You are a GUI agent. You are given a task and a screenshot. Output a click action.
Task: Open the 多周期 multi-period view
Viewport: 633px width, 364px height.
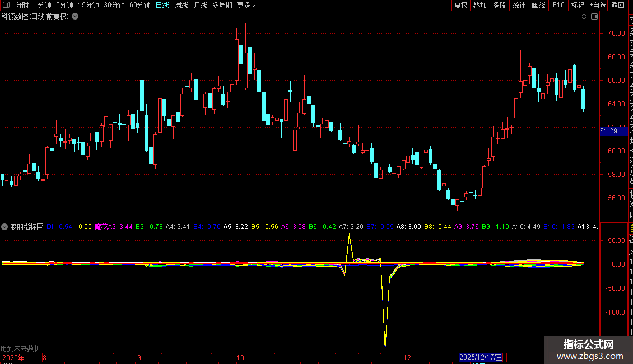(222, 5)
